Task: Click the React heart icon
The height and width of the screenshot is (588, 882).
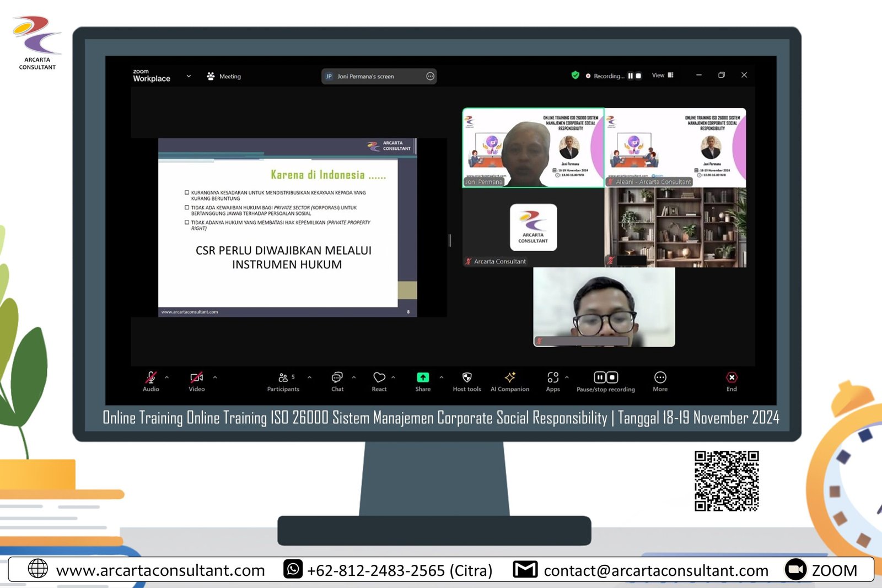Action: point(379,378)
